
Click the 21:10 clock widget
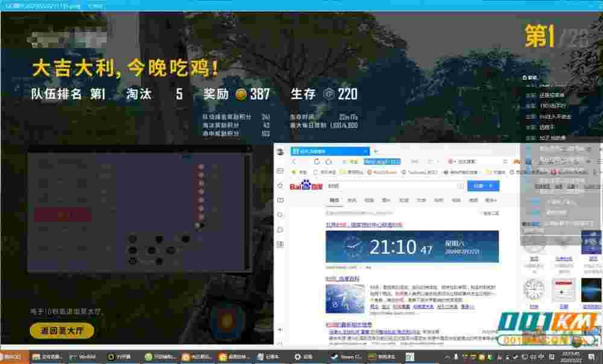(412, 246)
